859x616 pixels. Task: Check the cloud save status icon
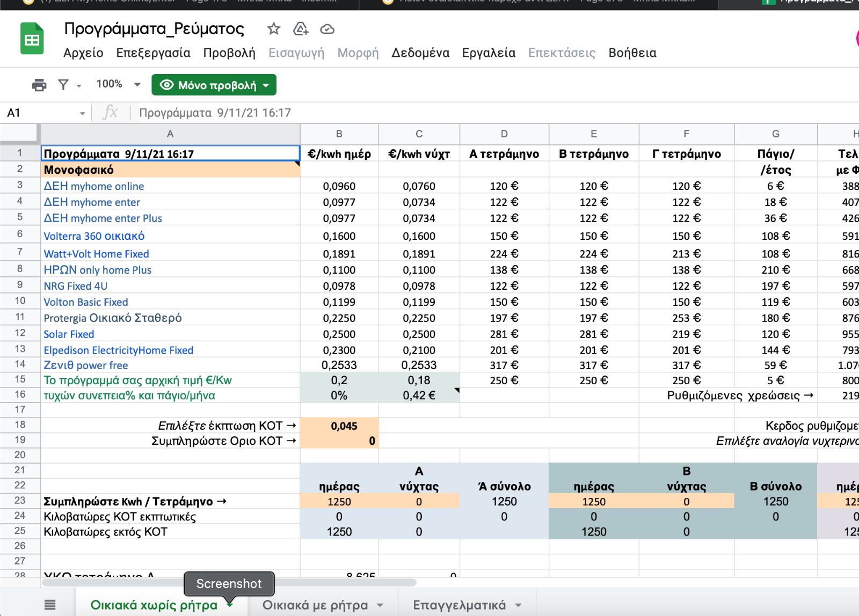click(327, 29)
